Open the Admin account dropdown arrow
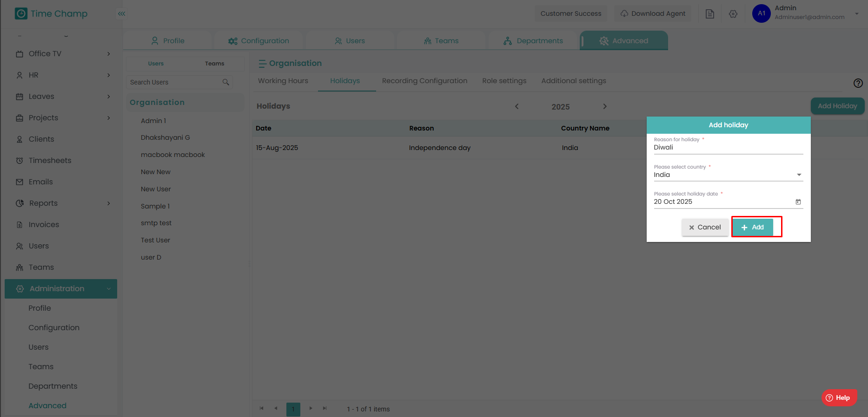 (x=857, y=13)
